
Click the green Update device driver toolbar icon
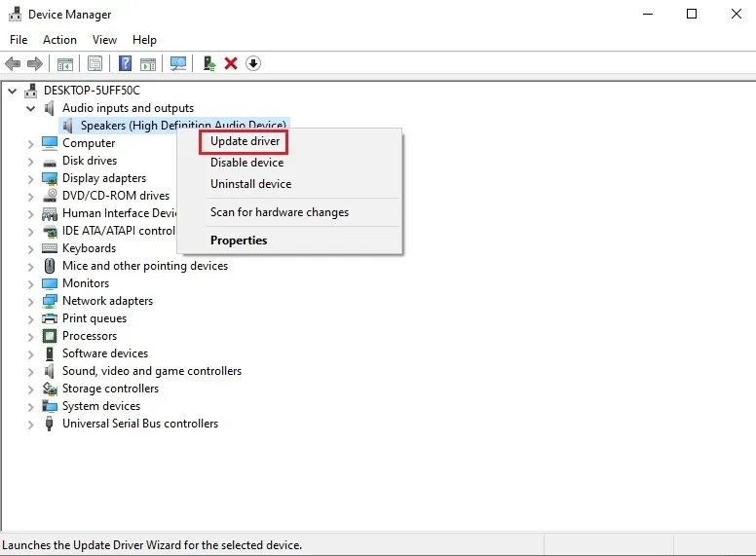(208, 63)
